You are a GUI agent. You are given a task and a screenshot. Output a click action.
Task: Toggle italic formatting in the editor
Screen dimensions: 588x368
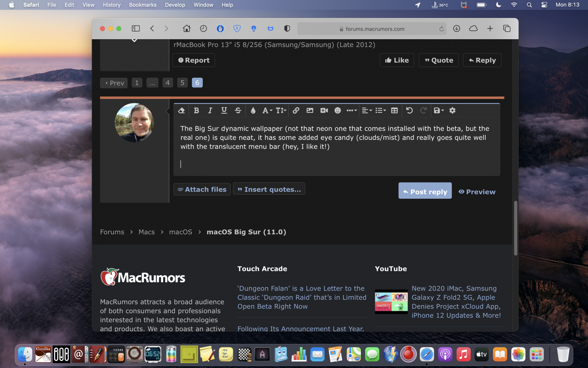210,110
